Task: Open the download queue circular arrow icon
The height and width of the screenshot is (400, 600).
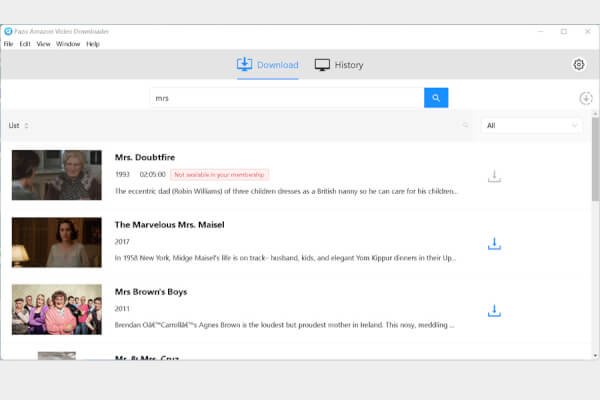Action: pos(586,98)
